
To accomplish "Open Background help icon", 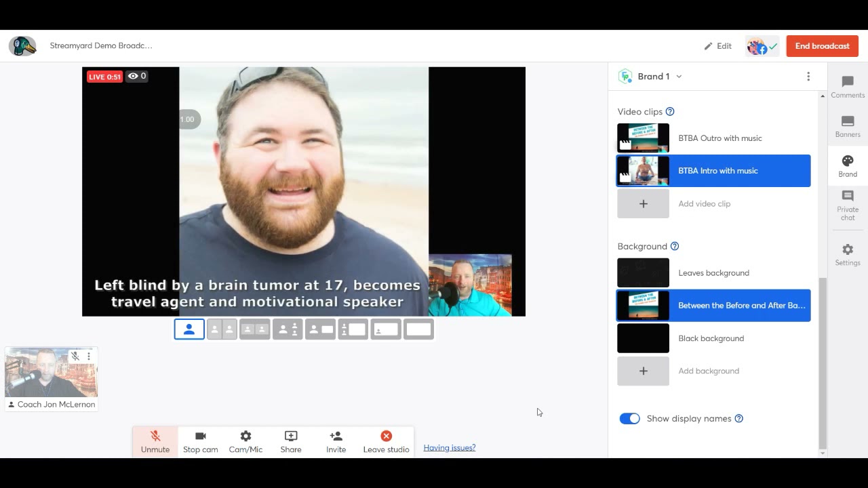I will [x=675, y=247].
